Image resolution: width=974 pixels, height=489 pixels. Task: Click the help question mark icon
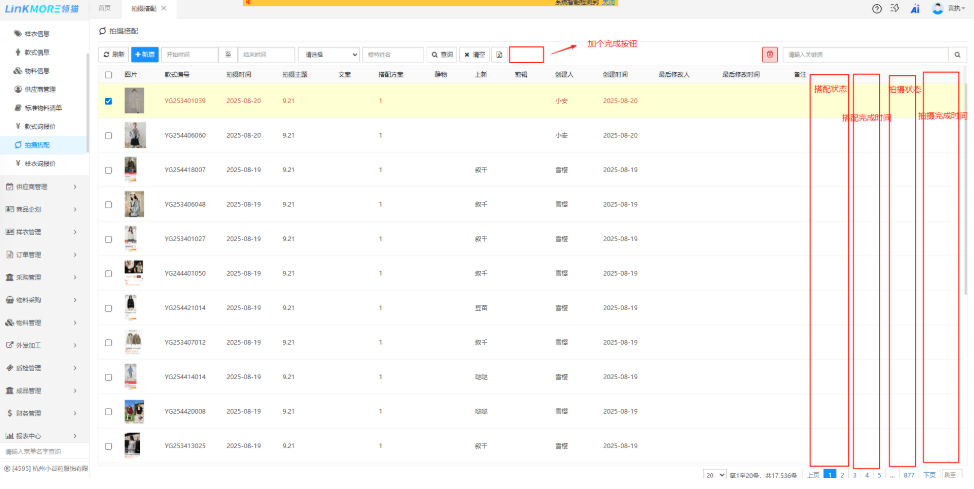[x=877, y=8]
